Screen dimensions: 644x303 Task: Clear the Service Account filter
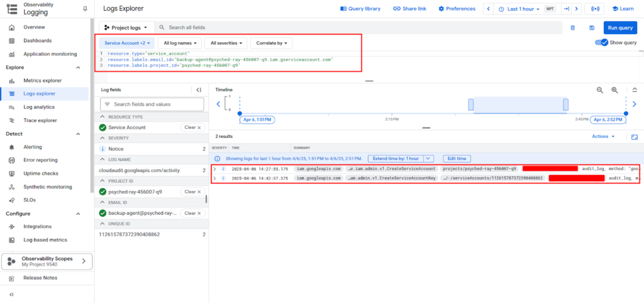click(192, 127)
